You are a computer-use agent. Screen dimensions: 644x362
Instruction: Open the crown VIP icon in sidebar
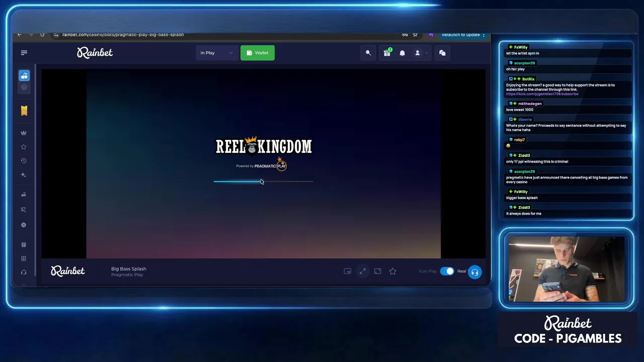click(x=24, y=133)
